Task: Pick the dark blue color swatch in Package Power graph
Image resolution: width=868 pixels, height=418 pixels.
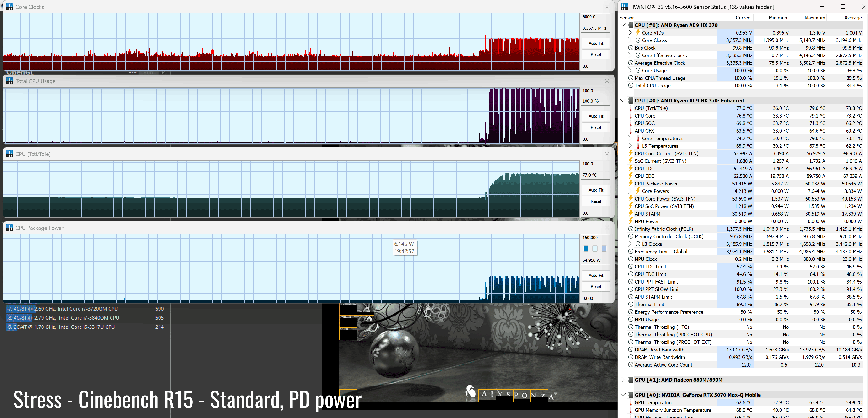Action: pyautogui.click(x=586, y=248)
